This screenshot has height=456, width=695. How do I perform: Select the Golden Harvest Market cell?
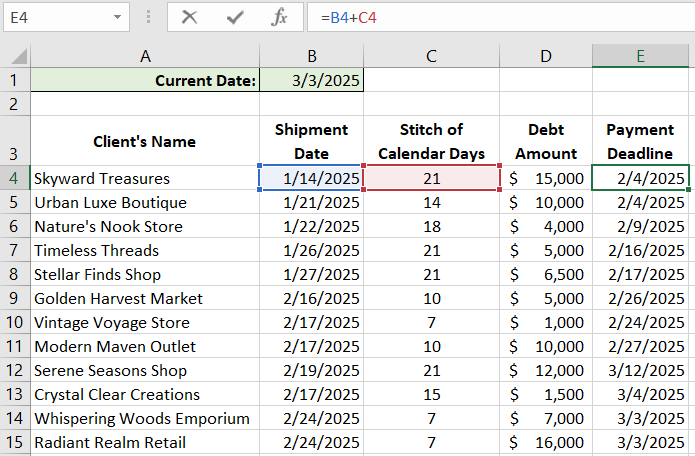point(145,298)
